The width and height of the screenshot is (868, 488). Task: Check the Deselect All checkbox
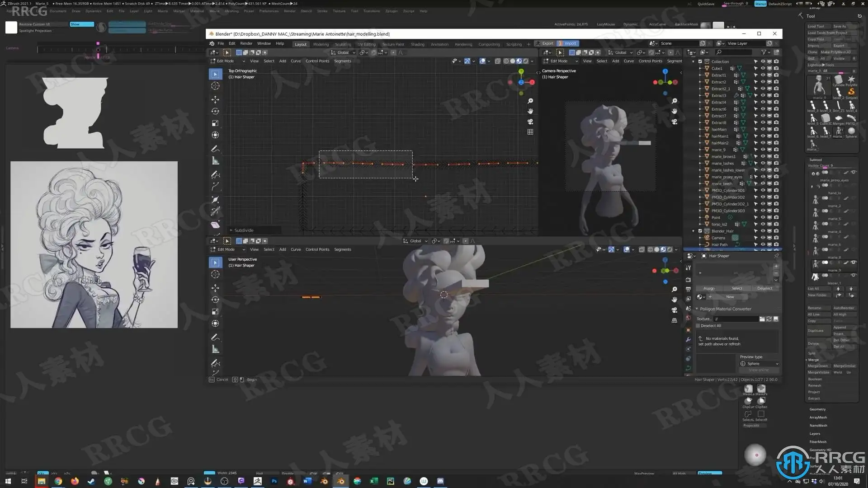(698, 326)
